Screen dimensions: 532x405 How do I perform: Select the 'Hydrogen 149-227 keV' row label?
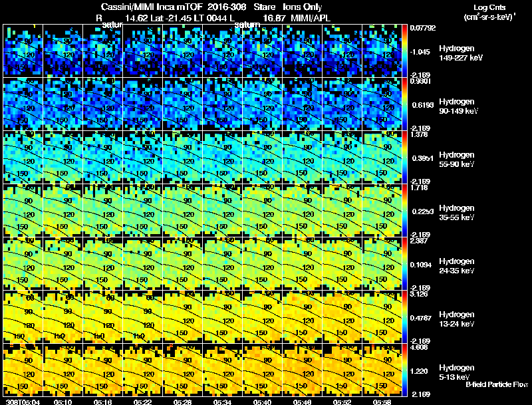coord(460,53)
